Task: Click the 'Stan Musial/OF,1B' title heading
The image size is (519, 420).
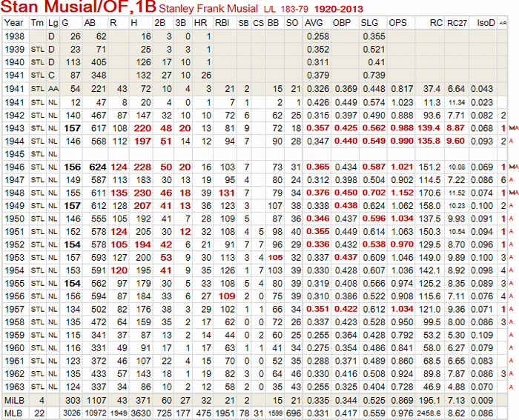Action: 78,7
